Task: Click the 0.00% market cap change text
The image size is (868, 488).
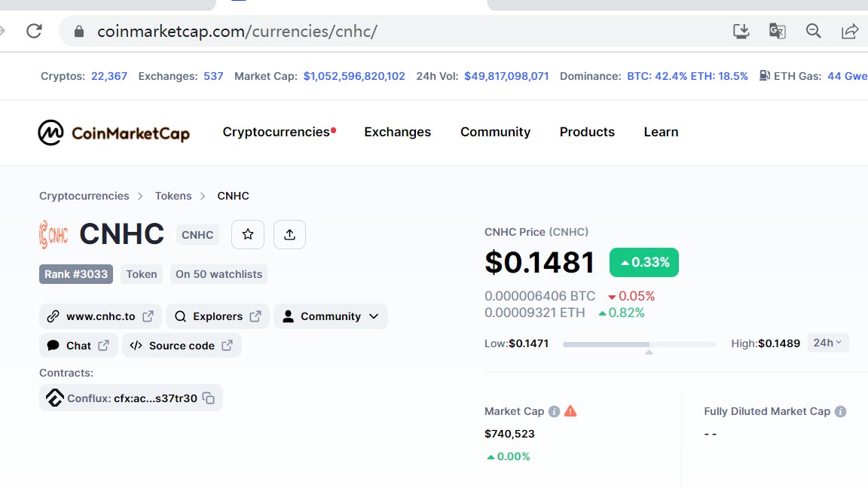Action: click(508, 456)
